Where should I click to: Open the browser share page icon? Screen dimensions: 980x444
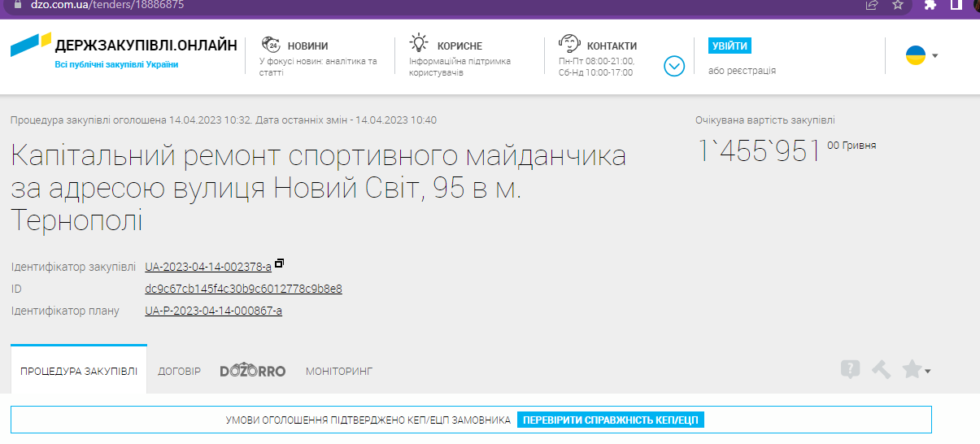click(872, 5)
